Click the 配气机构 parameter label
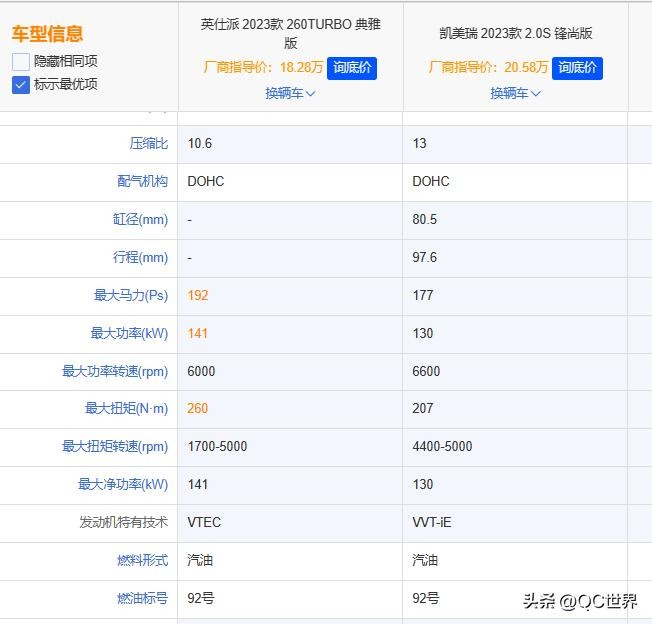The height and width of the screenshot is (624, 652). coord(142,182)
